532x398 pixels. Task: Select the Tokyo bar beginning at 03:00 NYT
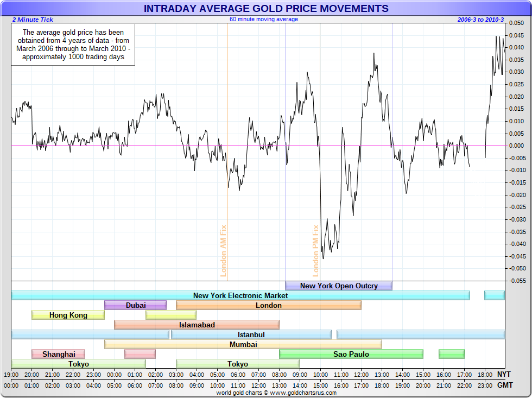click(x=238, y=364)
